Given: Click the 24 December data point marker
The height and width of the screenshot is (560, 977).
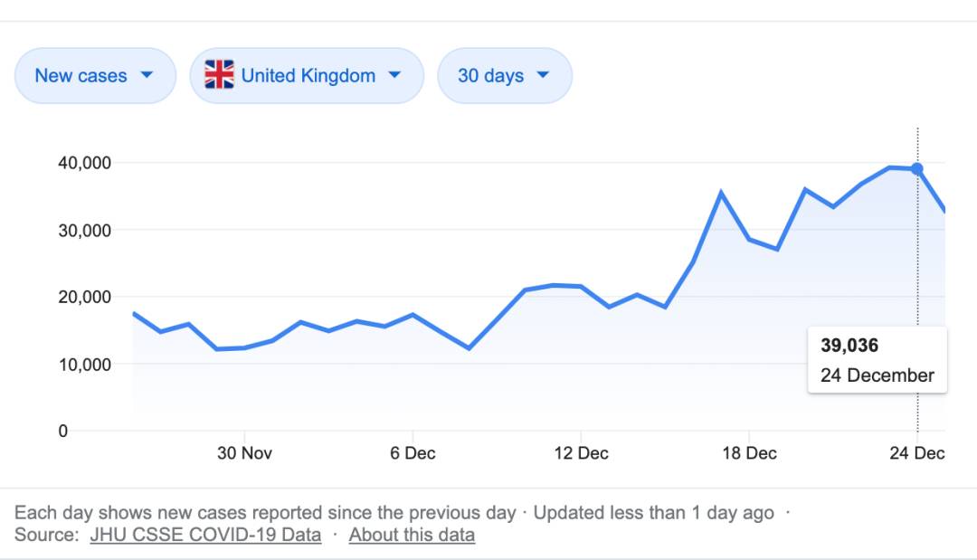Looking at the screenshot, I should click(x=917, y=168).
